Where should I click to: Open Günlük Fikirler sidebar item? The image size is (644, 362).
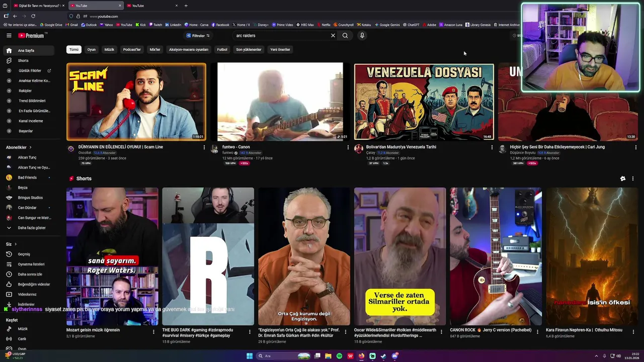point(28,71)
